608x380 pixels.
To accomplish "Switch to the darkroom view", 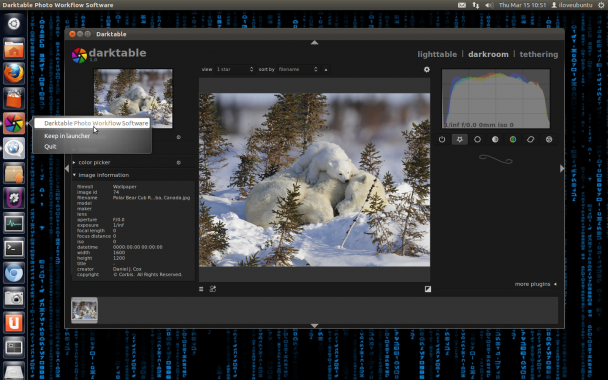I will pos(488,54).
